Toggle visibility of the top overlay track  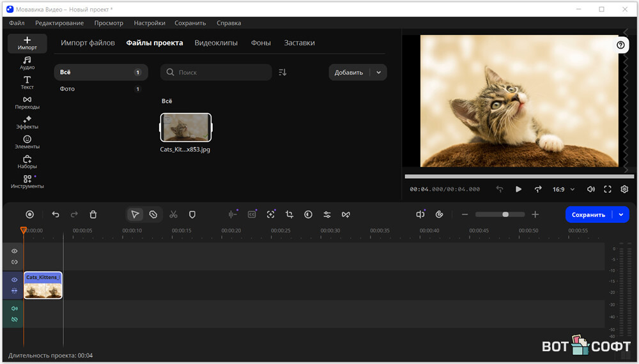point(14,251)
